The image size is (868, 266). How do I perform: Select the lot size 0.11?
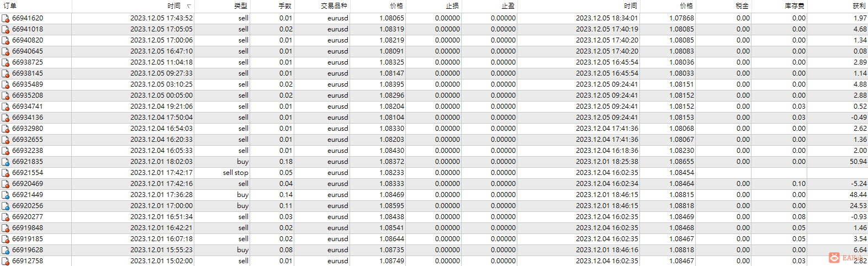pyautogui.click(x=286, y=206)
